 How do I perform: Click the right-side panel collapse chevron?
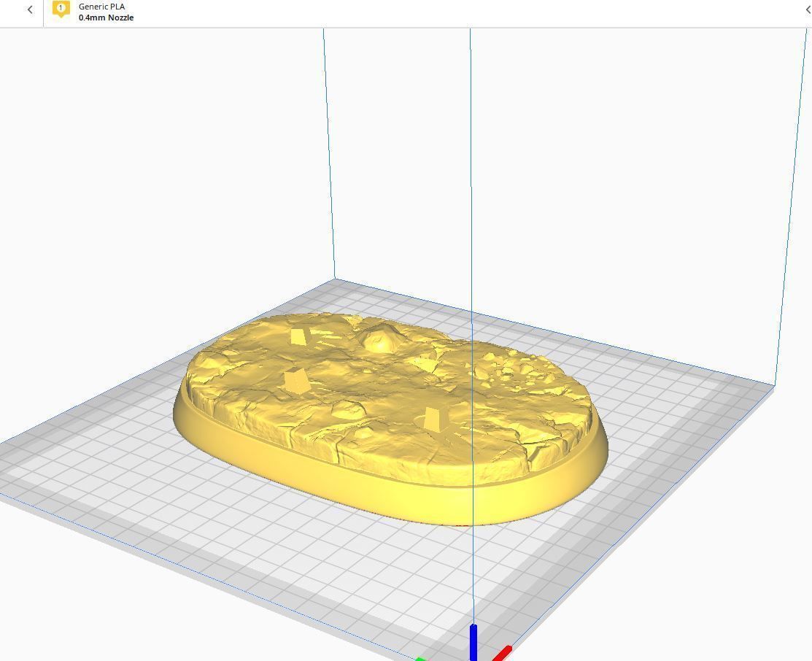808,9
